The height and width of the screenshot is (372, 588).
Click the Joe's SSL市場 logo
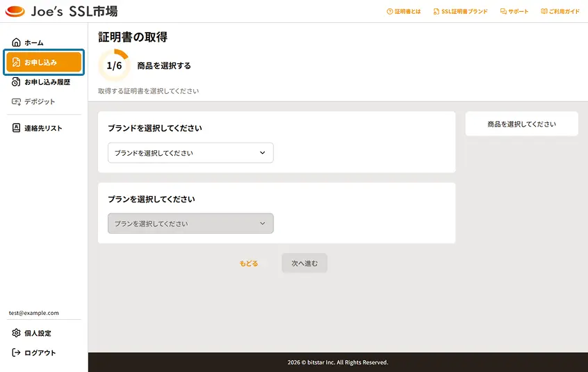tap(61, 11)
